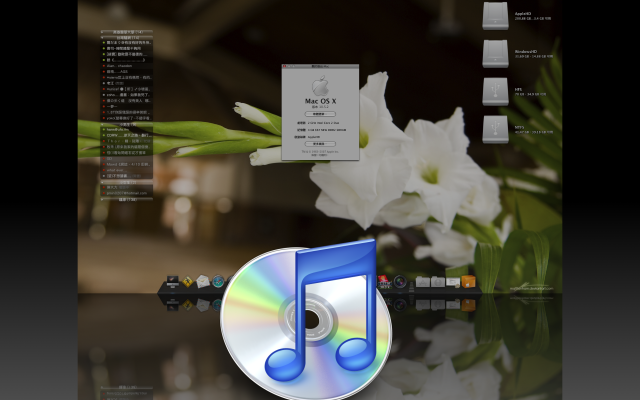The image size is (640, 400).
Task: Open the HFS USB drive icon
Action: pyautogui.click(x=495, y=91)
